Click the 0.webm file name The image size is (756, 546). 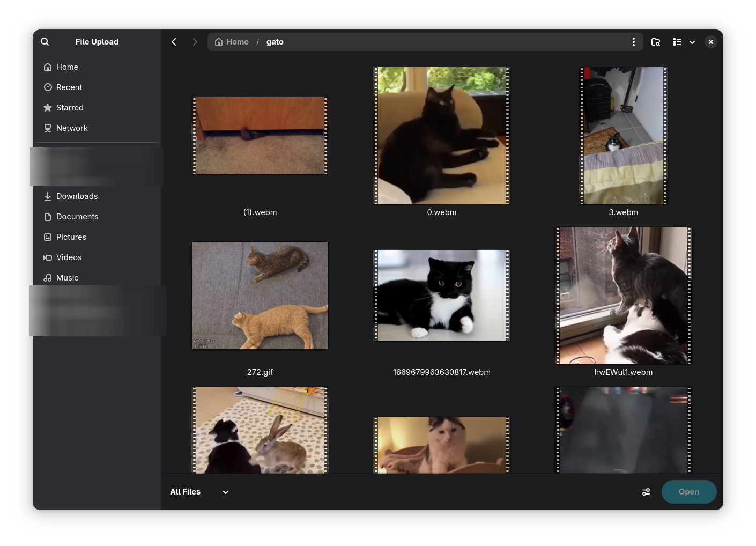click(x=442, y=212)
